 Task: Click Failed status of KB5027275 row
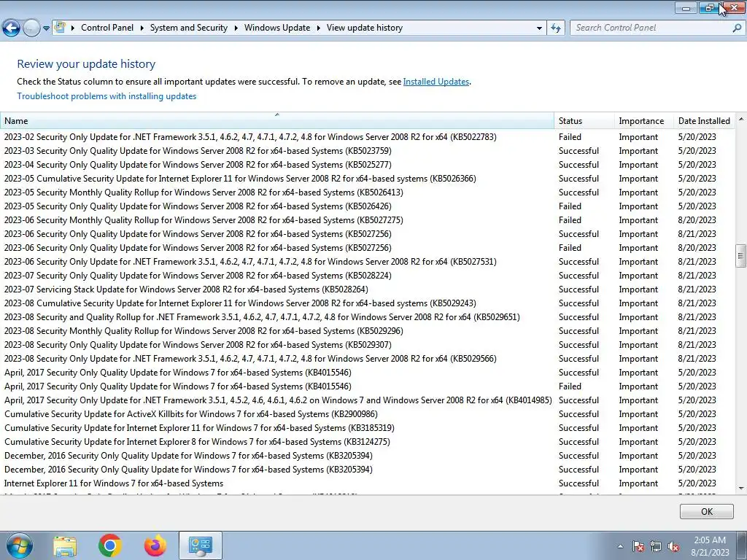[570, 220]
